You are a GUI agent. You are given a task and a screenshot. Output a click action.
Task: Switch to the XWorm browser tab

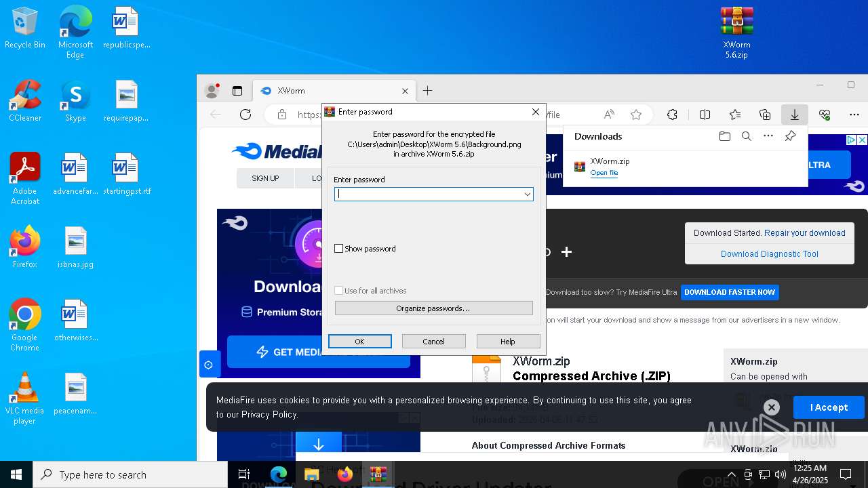(x=332, y=91)
